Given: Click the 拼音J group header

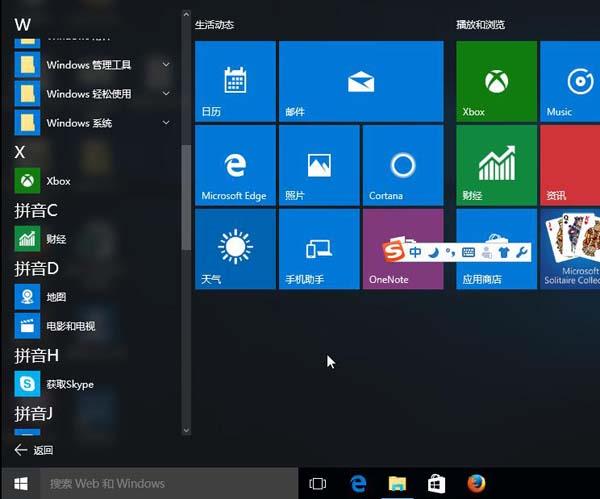Looking at the screenshot, I should (33, 413).
